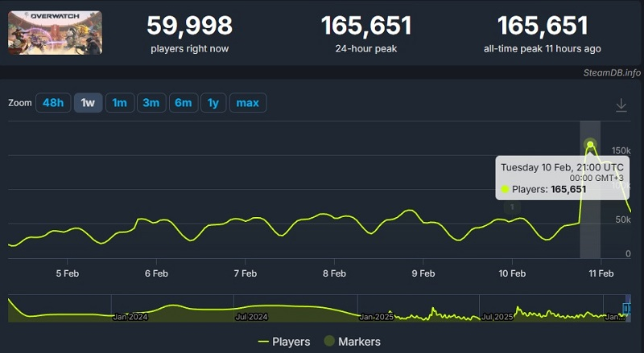Viewport: 644px width, 353px height.
Task: Switch chart zoom to 1m
Action: coord(119,103)
